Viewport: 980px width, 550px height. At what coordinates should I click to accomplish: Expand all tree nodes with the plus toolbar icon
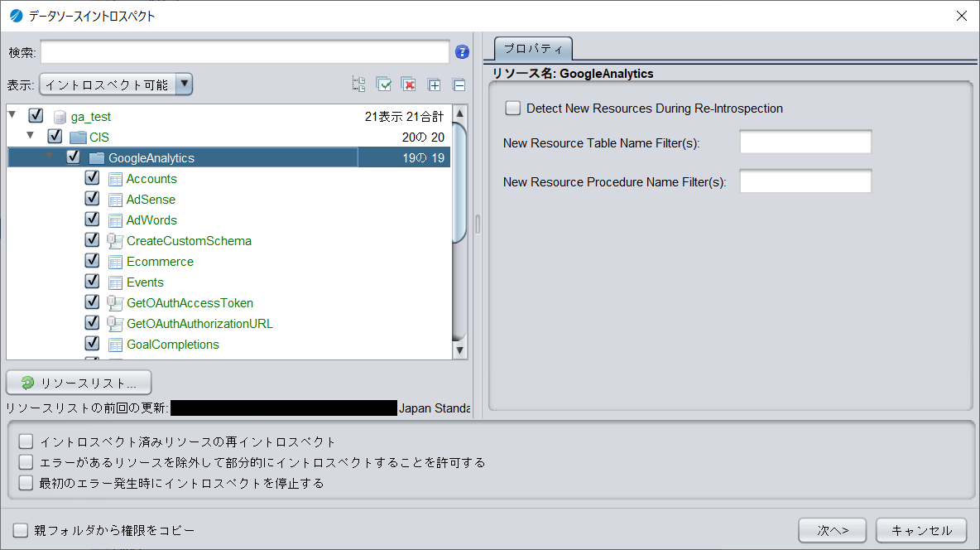coord(434,84)
